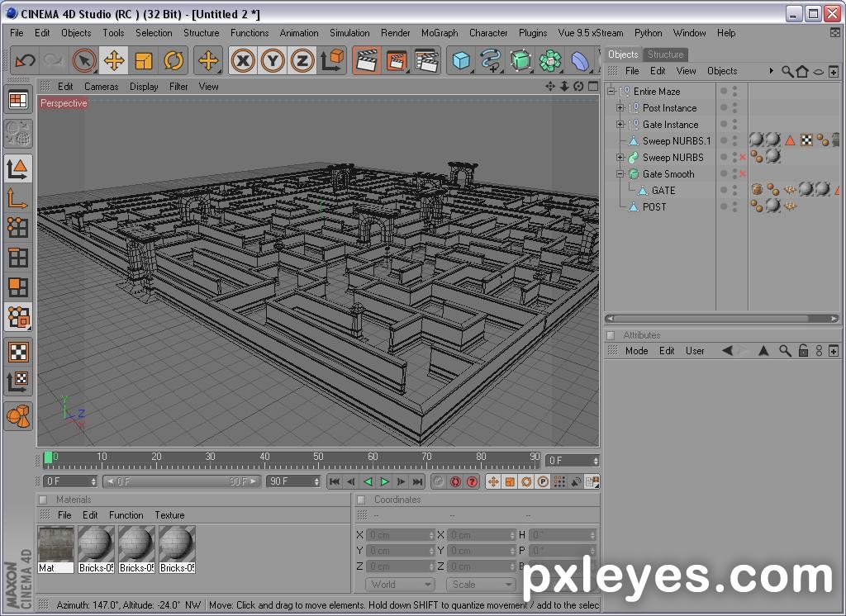Expand the Gate Instance object
Screen dimensions: 846x616
click(x=620, y=124)
